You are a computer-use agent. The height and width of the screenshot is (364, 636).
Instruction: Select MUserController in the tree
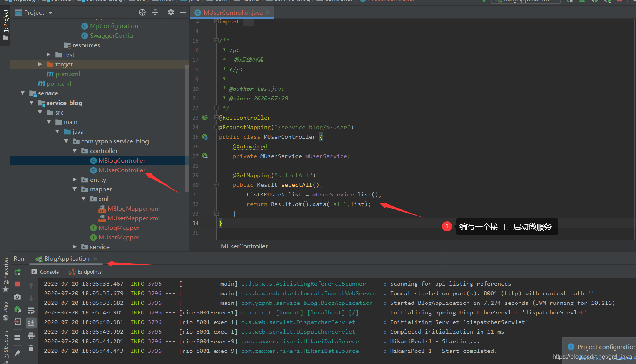pyautogui.click(x=122, y=170)
